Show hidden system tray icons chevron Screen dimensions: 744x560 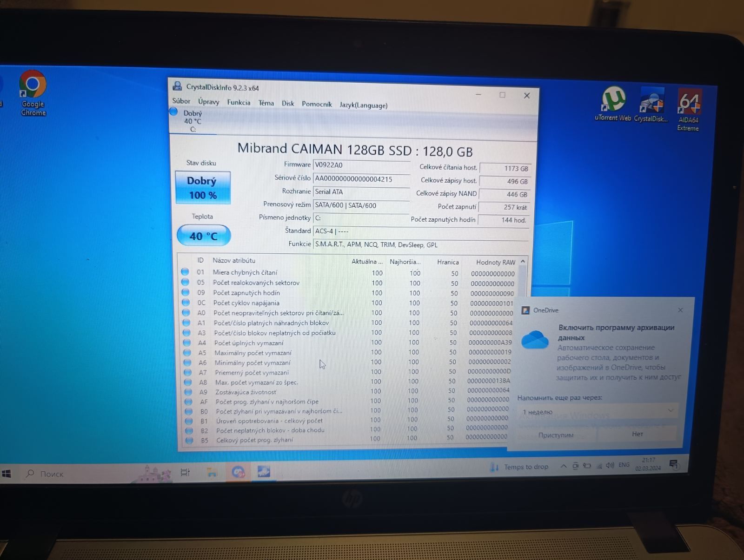point(563,466)
